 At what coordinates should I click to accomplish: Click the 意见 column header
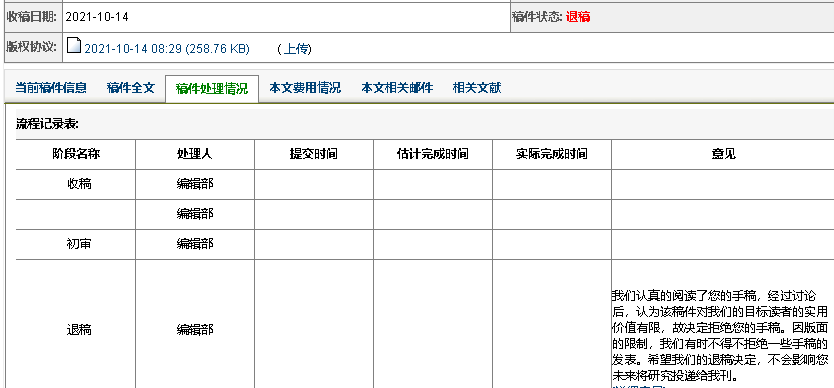click(723, 154)
